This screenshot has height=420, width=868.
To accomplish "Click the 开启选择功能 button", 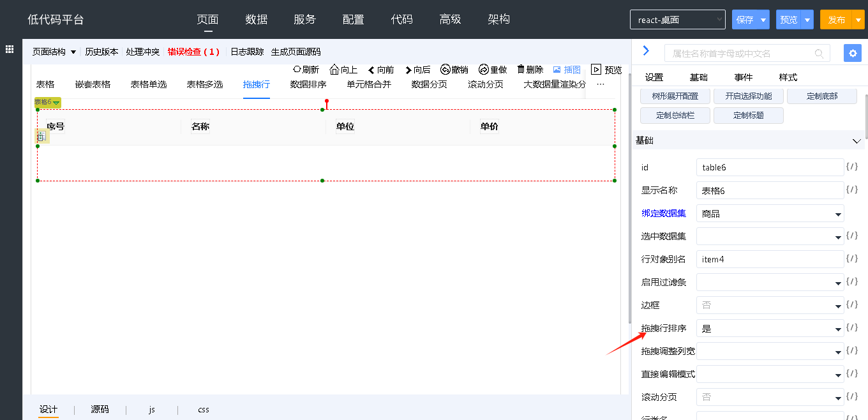I will [x=749, y=96].
